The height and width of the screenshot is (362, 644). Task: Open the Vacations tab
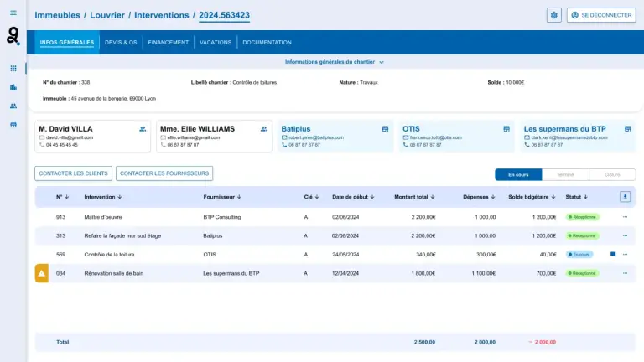pyautogui.click(x=216, y=42)
